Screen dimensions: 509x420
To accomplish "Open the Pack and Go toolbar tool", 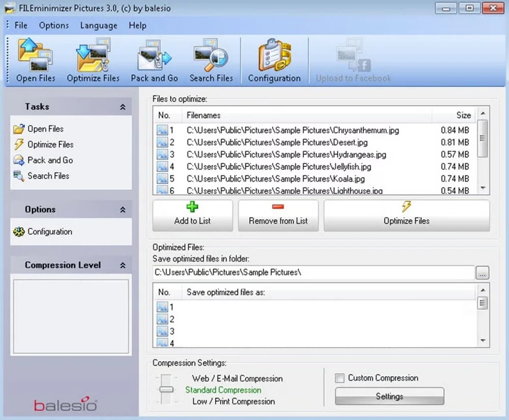I will [x=154, y=61].
